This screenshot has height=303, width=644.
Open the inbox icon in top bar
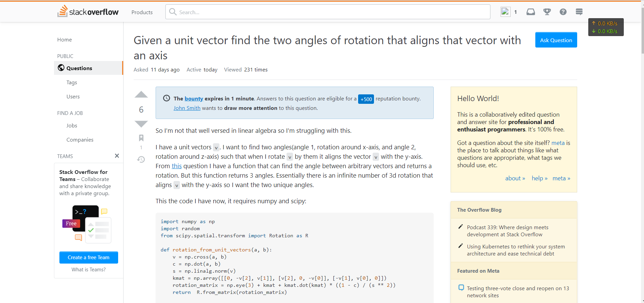(531, 12)
